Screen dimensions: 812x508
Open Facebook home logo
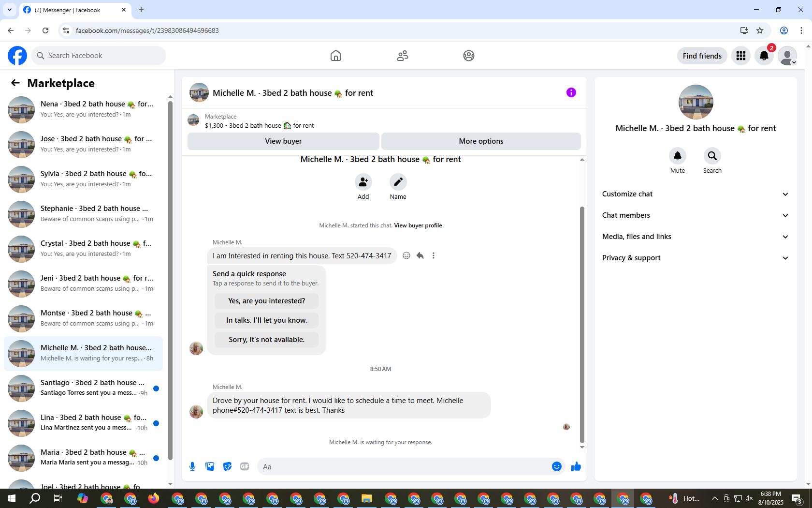(17, 56)
